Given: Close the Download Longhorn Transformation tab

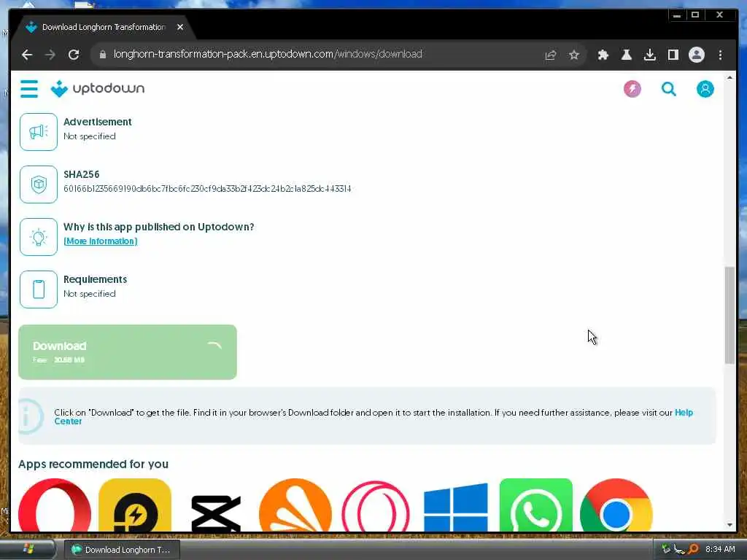Looking at the screenshot, I should (x=180, y=27).
